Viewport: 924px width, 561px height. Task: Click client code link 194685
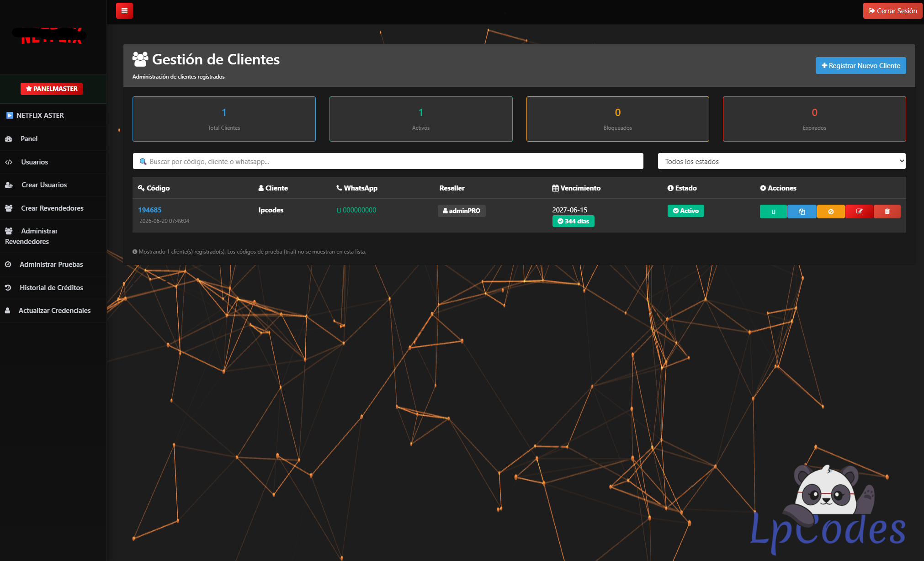tap(150, 210)
